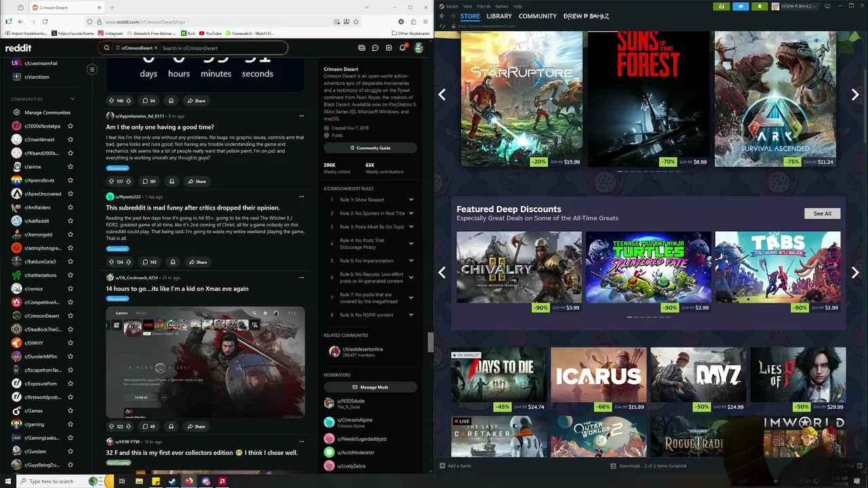Image resolution: width=868 pixels, height=488 pixels.
Task: Toggle favorite star for r/AskReddit
Action: tap(71, 221)
